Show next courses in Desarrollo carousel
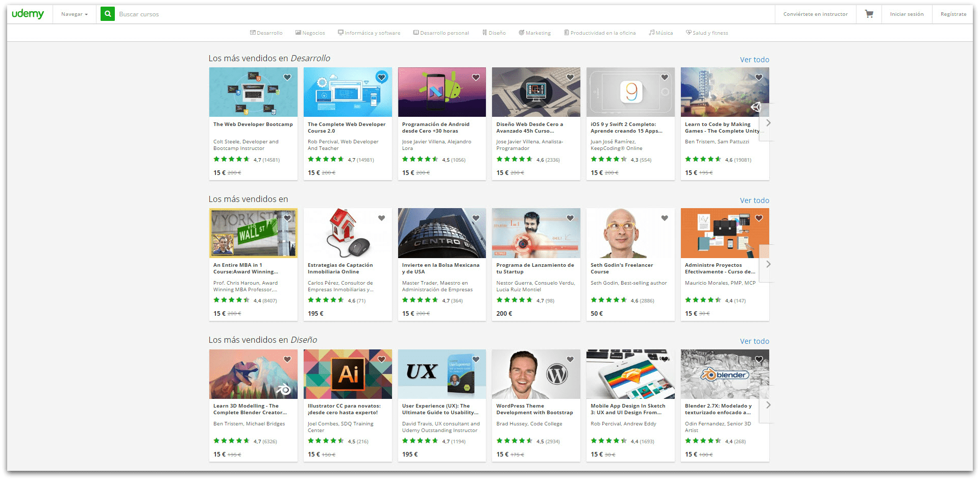This screenshot has width=980, height=480. click(767, 122)
